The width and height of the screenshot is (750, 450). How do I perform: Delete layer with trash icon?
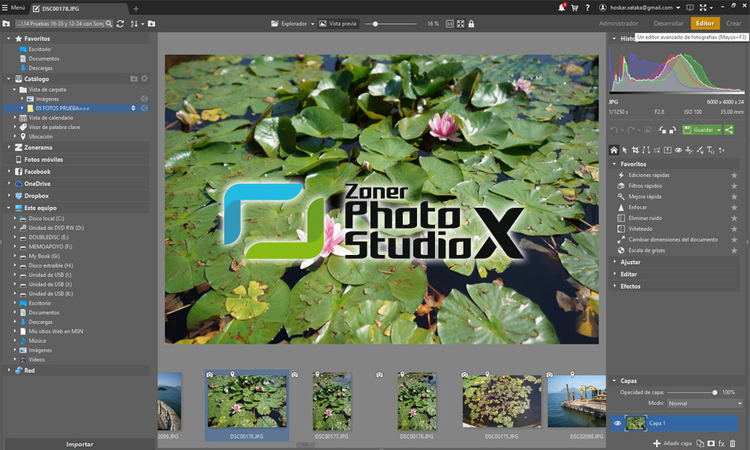tap(732, 443)
